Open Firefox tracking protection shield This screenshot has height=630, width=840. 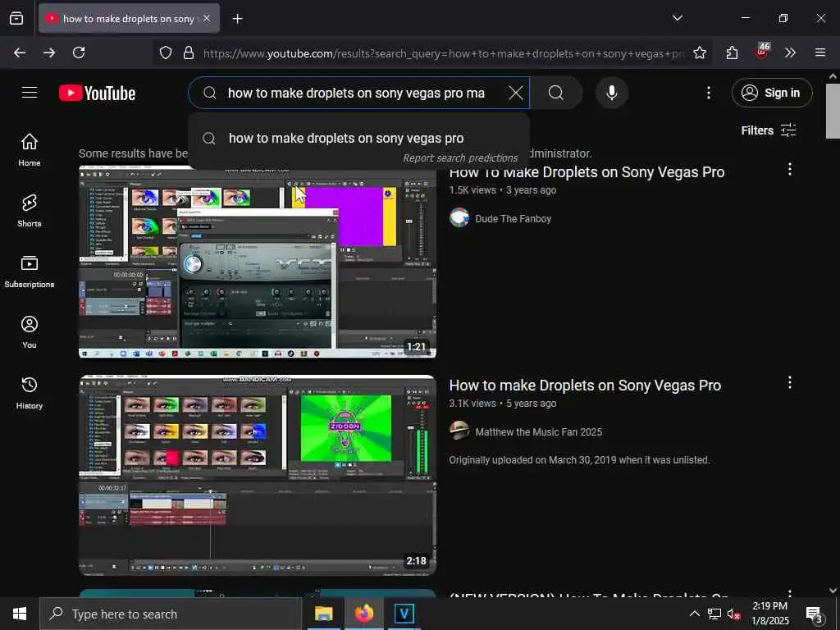tap(166, 52)
